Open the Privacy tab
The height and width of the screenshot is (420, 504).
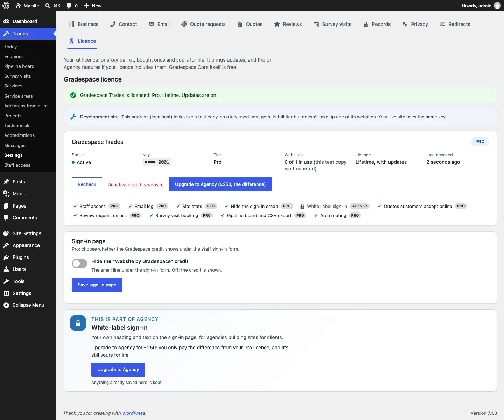tap(415, 24)
